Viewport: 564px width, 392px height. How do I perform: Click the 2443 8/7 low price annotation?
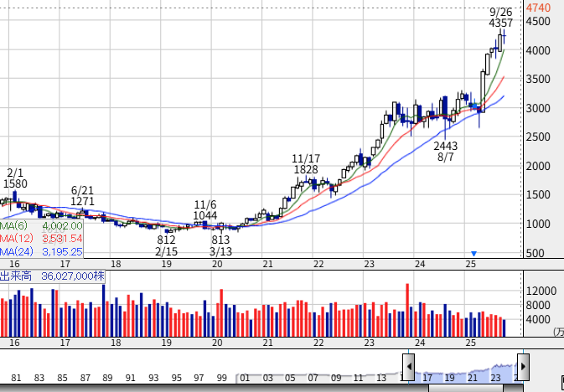[446, 151]
